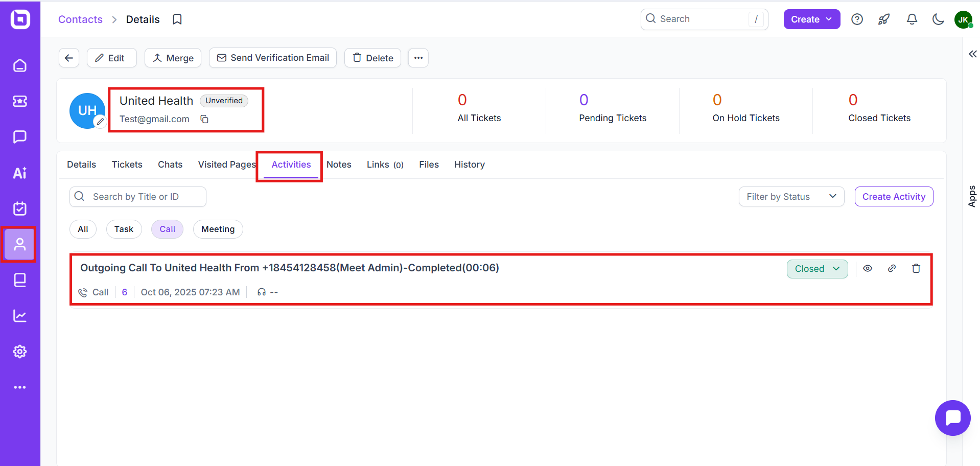Open the Apps vertical panel label

[972, 196]
